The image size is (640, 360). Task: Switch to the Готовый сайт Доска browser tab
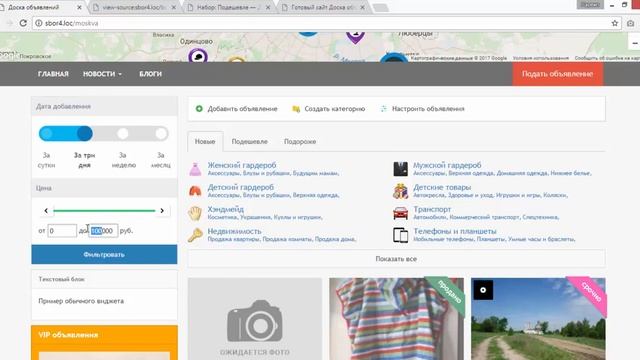click(322, 7)
